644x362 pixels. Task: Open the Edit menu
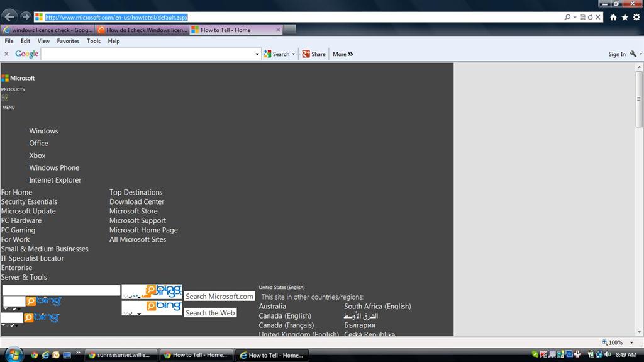[25, 41]
